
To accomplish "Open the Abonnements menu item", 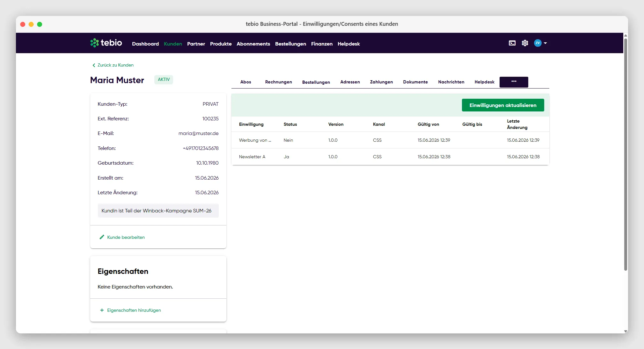I will [253, 44].
